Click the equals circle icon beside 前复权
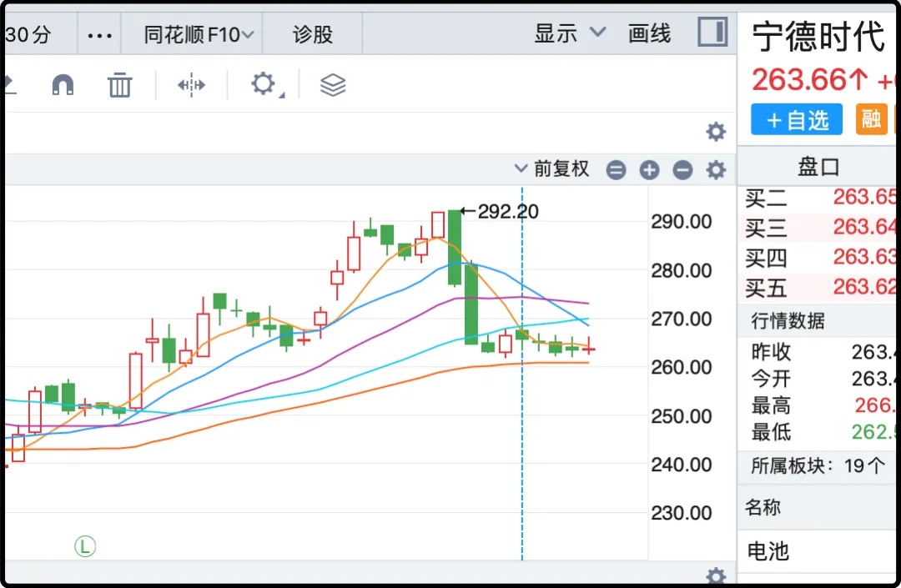 [x=616, y=170]
